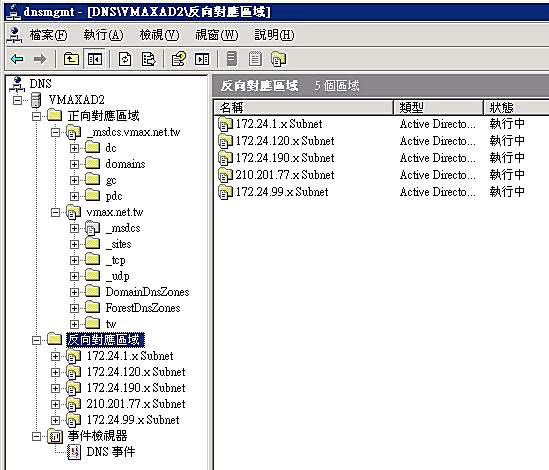Click the Back arrow toolbar icon
The image size is (549, 470).
(17, 59)
